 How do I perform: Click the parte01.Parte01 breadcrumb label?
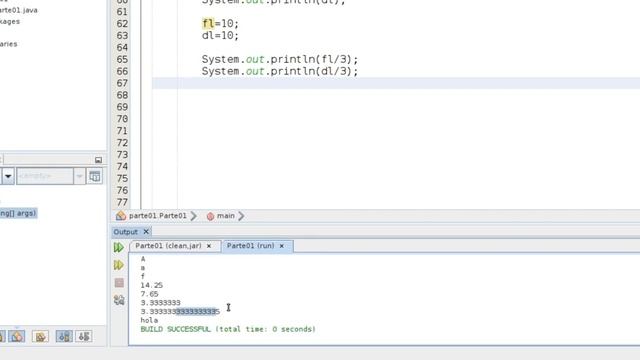(158, 216)
